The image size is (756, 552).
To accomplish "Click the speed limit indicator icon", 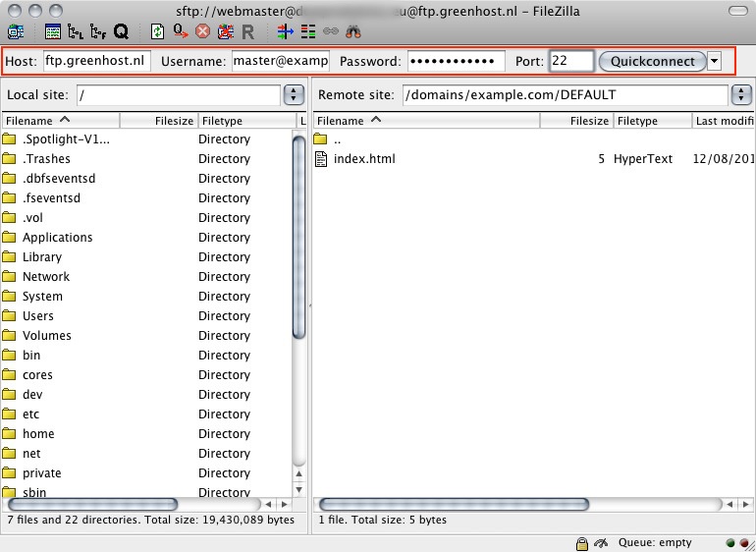I will 601,543.
